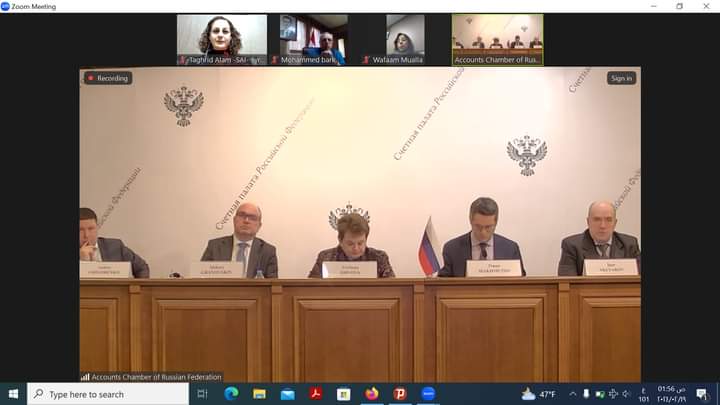Show hidden system tray icons
The height and width of the screenshot is (405, 720).
[x=573, y=394]
